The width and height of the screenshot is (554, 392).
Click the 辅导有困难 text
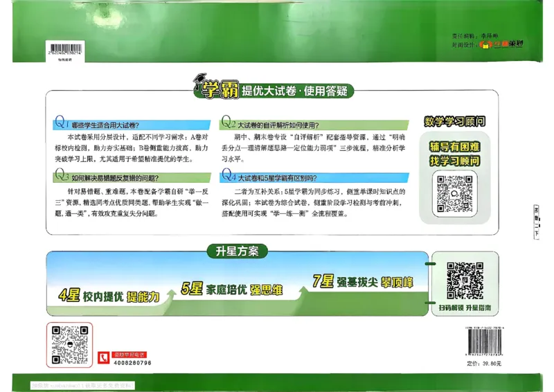point(455,146)
